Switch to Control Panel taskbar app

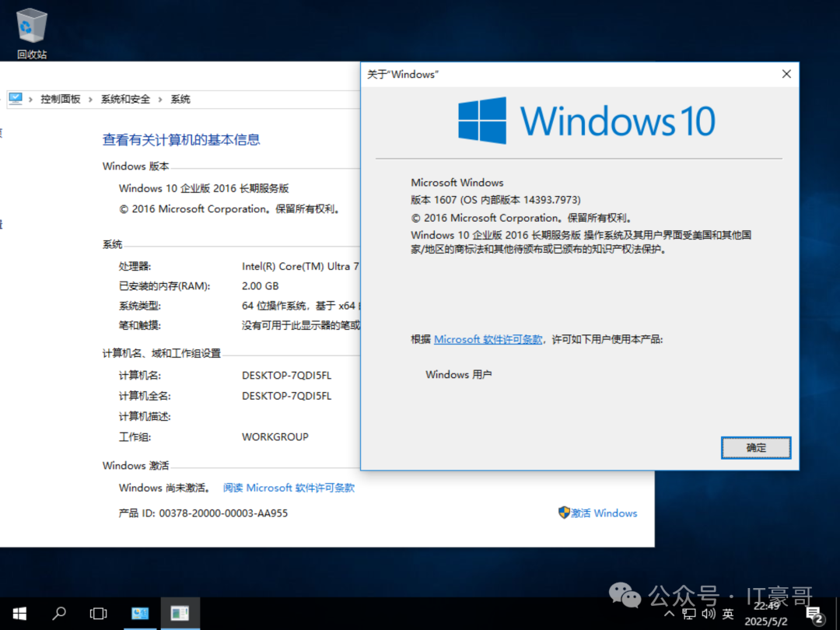coord(140,614)
